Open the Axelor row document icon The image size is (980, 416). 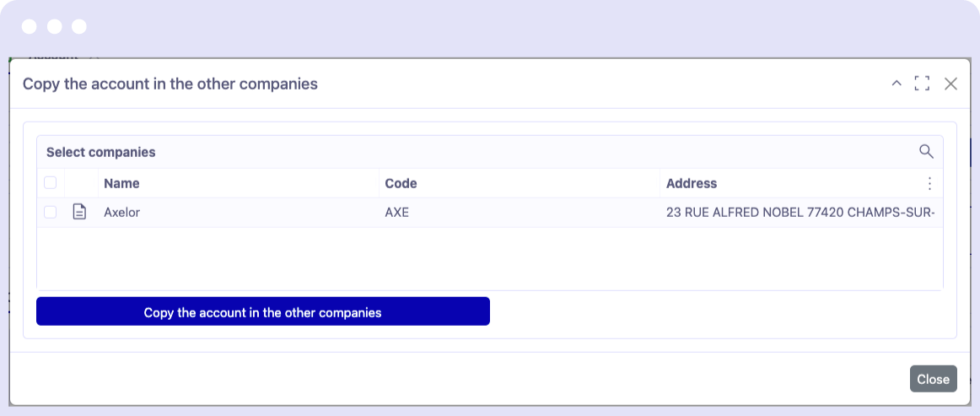(x=79, y=213)
